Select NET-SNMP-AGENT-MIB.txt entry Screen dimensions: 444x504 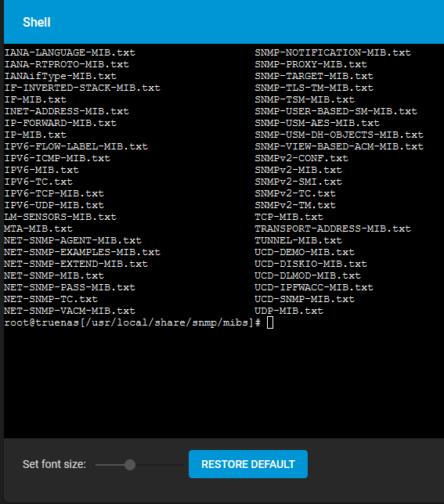[73, 240]
